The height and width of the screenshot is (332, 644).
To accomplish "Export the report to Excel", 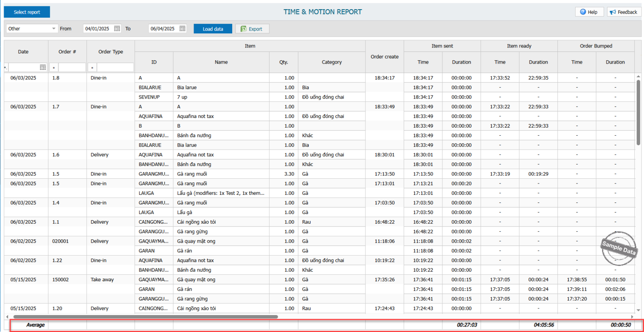I will (x=252, y=29).
